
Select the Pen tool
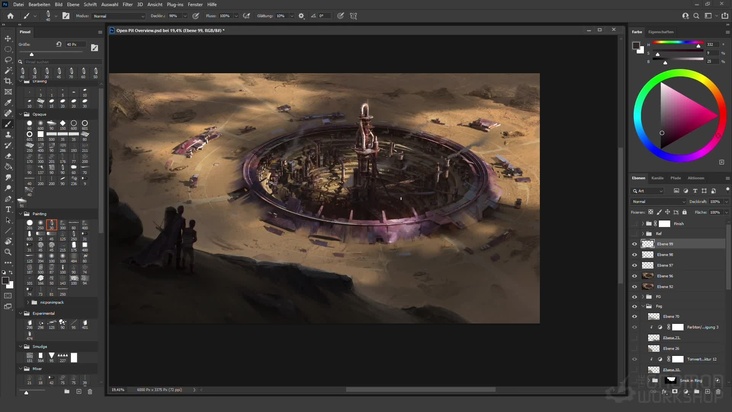pyautogui.click(x=8, y=199)
